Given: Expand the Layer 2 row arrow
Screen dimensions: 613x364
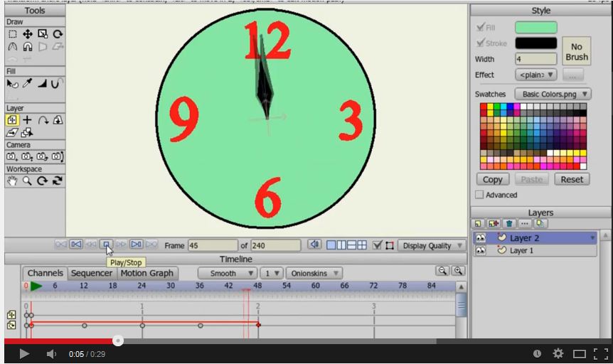Looking at the screenshot, I should 592,238.
